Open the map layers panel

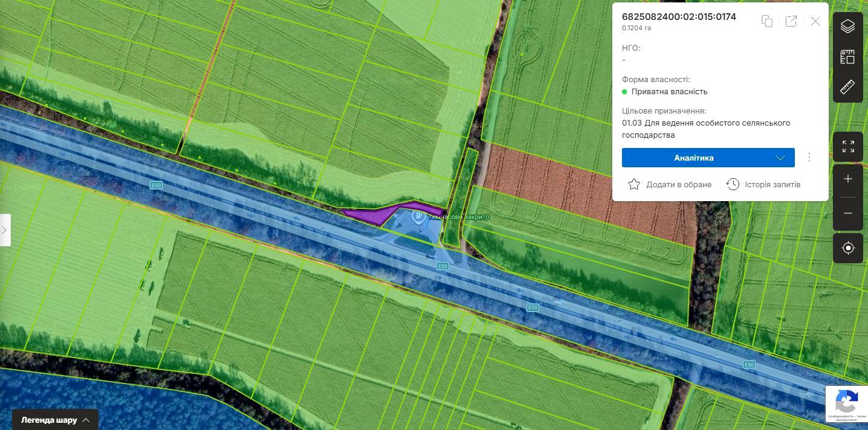click(847, 27)
